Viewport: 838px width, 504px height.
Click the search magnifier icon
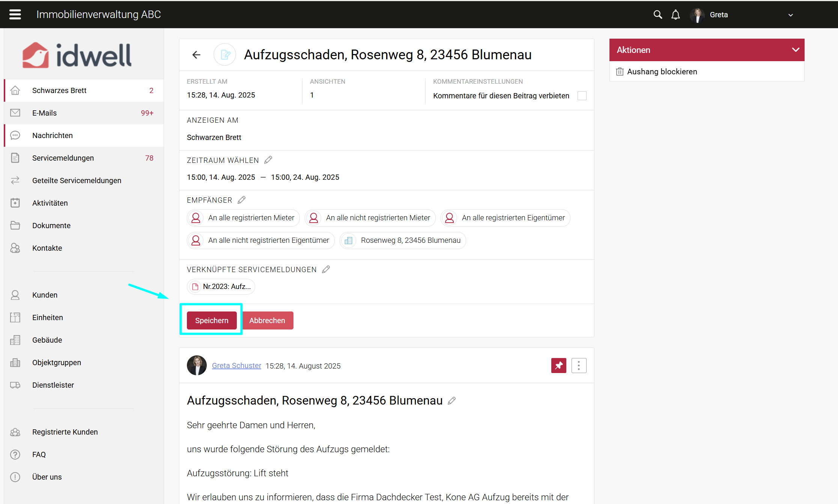coord(657,15)
